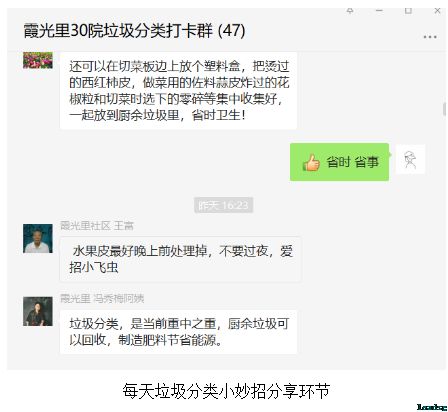Click the sender name 霞光里社区 王富
This screenshot has width=448, height=412.
click(97, 226)
